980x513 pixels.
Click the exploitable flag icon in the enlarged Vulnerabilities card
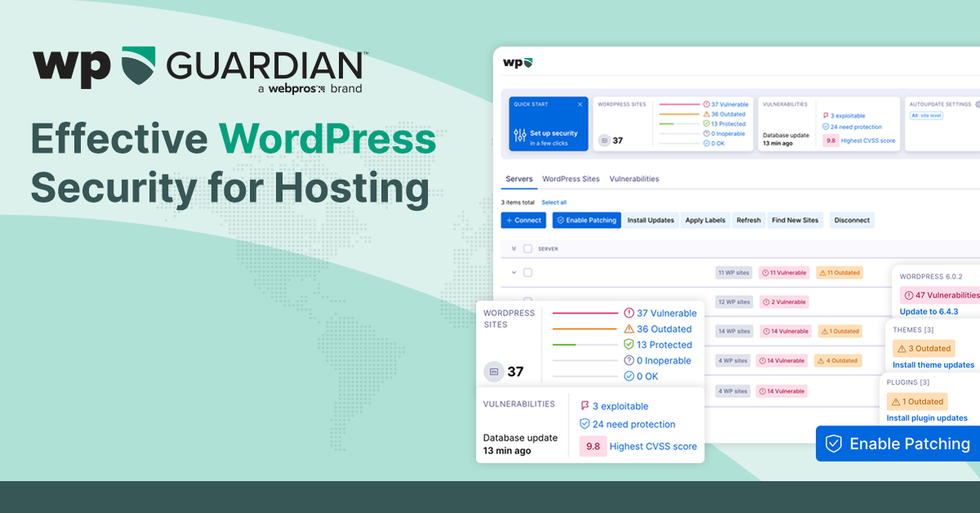click(585, 406)
